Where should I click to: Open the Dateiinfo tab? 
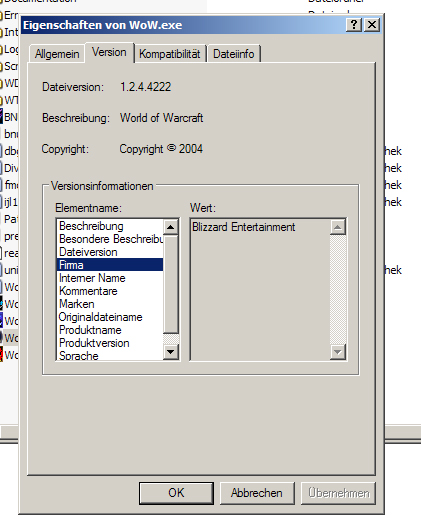coord(234,54)
